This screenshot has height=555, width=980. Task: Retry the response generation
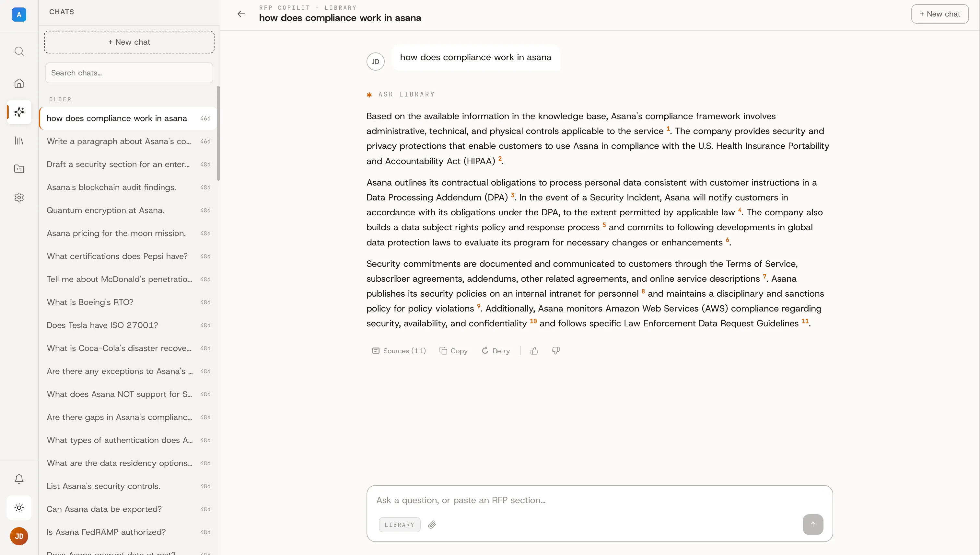496,351
